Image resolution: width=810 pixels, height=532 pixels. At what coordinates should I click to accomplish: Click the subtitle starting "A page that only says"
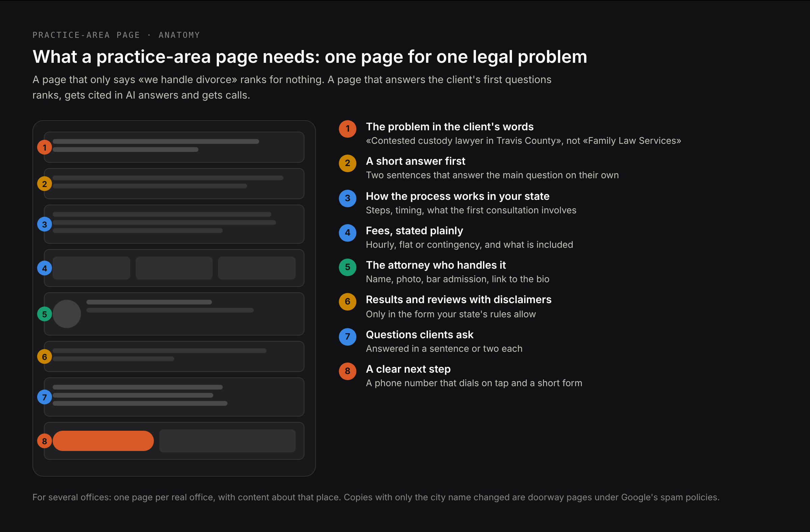point(292,87)
